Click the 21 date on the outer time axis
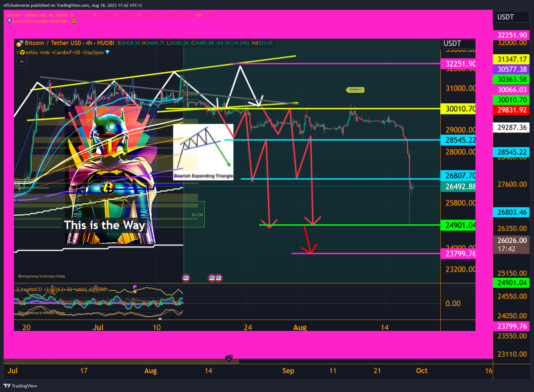 377,371
